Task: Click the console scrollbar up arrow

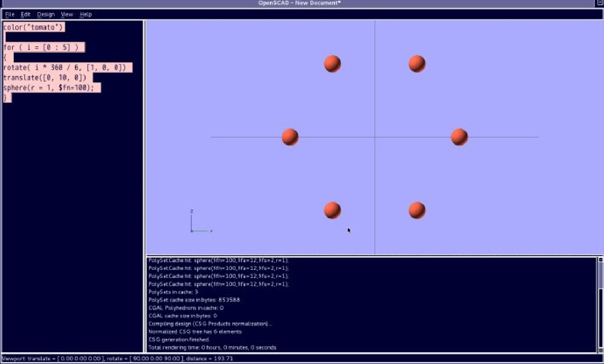Action: 600,260
